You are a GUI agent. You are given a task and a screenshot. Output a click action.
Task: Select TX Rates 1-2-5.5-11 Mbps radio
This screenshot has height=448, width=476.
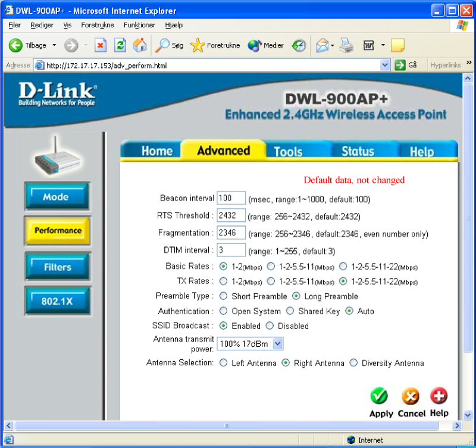click(x=271, y=281)
